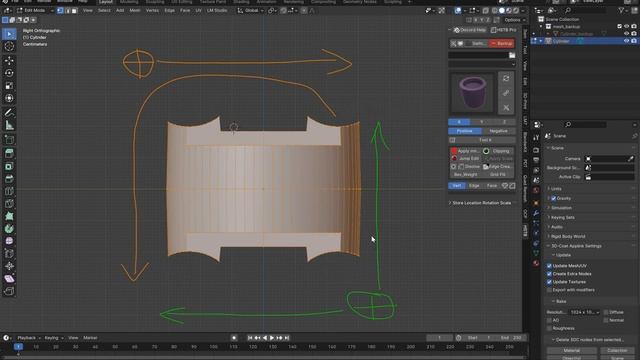Open the UV menu in viewport header

click(198, 11)
